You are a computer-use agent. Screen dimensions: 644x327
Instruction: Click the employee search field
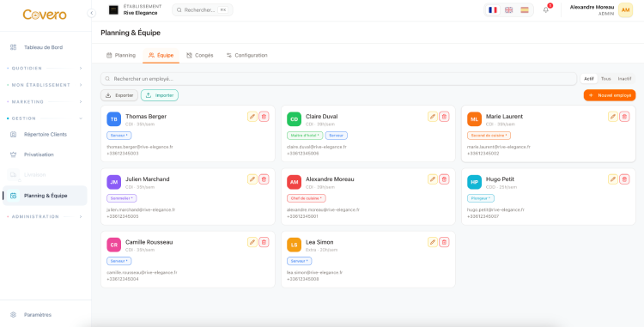pos(339,79)
